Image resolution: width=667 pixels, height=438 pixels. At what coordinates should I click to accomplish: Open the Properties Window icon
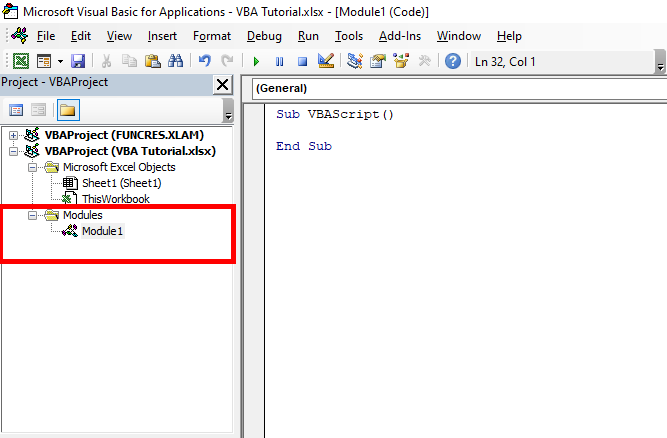point(378,61)
